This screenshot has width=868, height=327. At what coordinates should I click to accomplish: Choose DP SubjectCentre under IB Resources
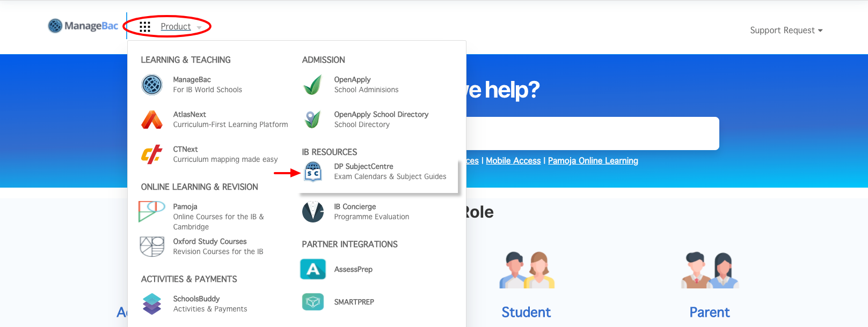pos(363,166)
